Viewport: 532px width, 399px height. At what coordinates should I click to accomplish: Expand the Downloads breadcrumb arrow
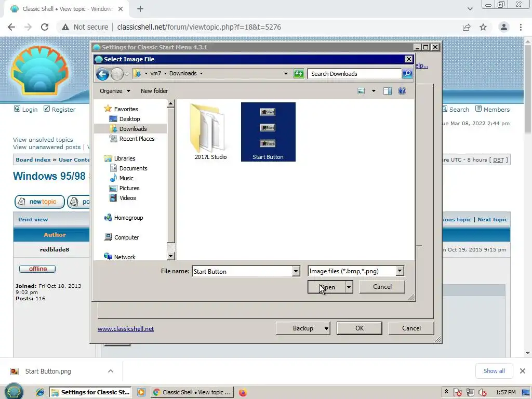tap(201, 73)
